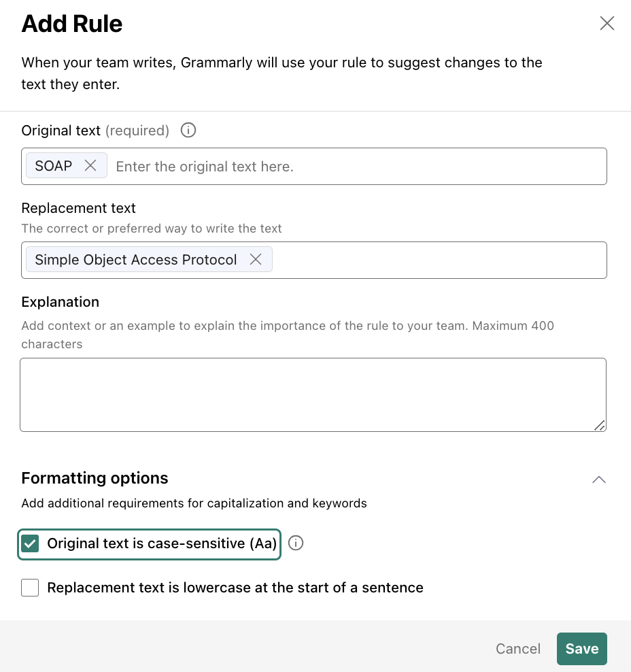
Task: Cancel adding the rule
Action: [518, 648]
